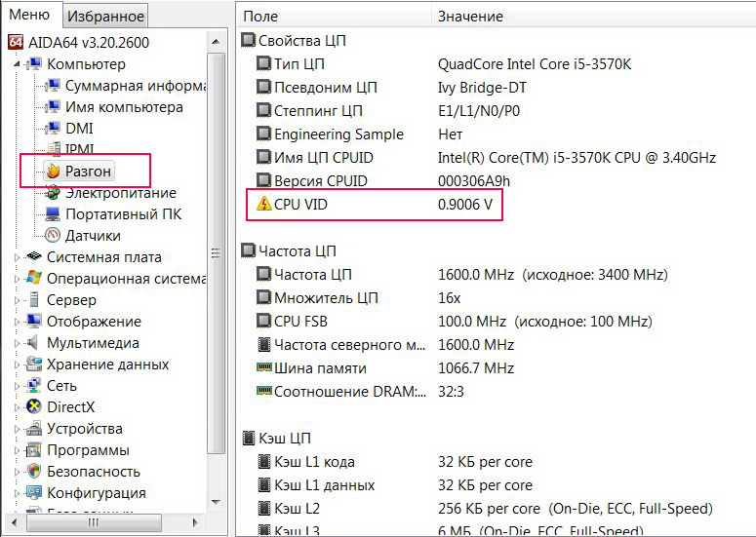This screenshot has height=537, width=756.
Task: Open the Избранное tab
Action: (x=105, y=16)
